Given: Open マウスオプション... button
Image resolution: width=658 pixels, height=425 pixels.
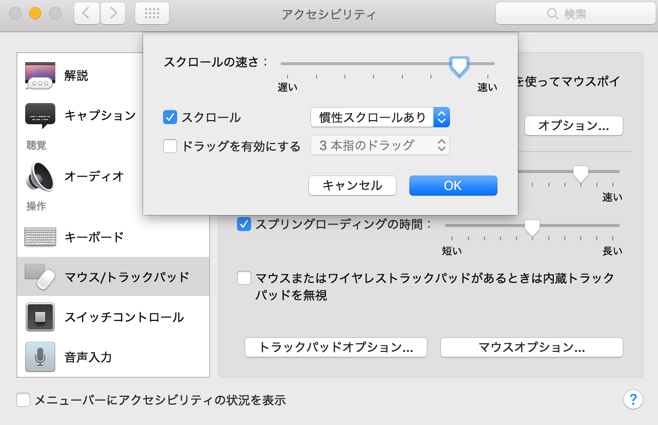Looking at the screenshot, I should 532,347.
